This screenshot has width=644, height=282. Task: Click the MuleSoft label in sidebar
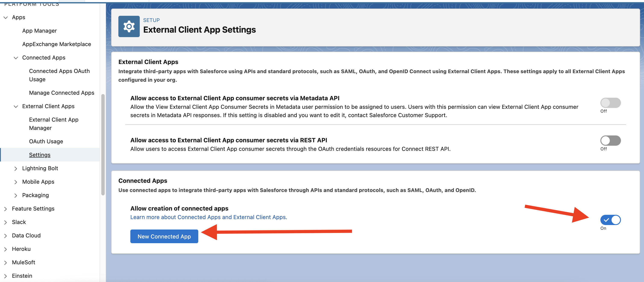pos(24,263)
